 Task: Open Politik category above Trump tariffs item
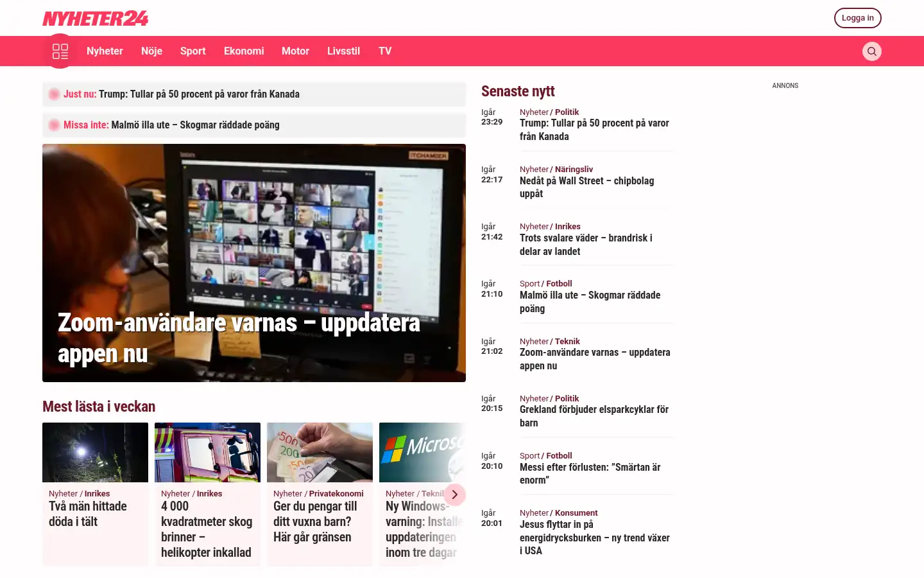coord(567,112)
